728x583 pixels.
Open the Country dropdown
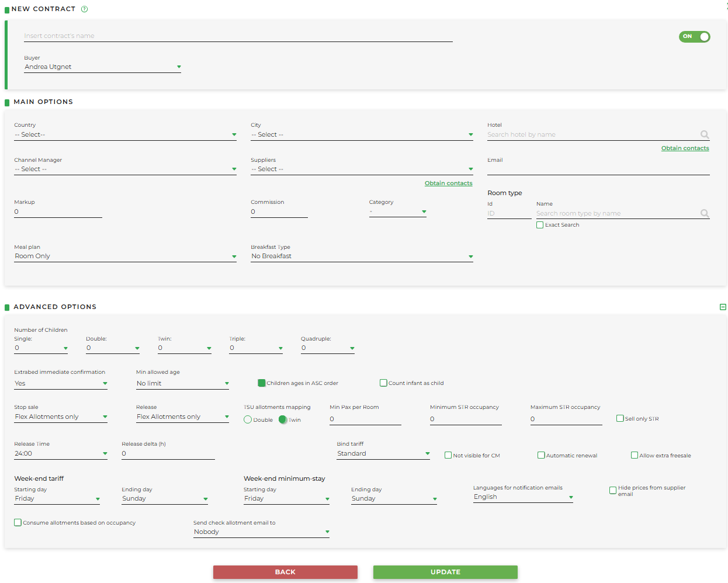[125, 135]
